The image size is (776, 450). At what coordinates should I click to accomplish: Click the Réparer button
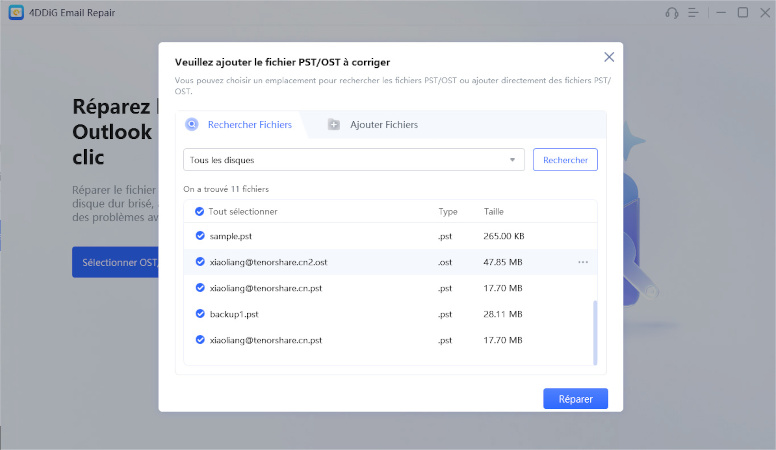point(575,399)
